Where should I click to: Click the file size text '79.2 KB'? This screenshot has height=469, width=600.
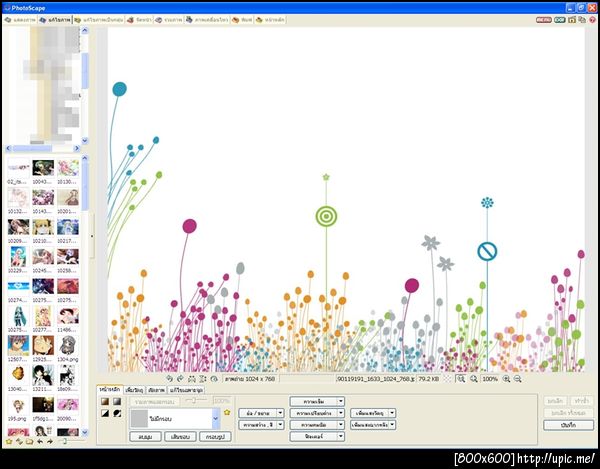click(428, 379)
